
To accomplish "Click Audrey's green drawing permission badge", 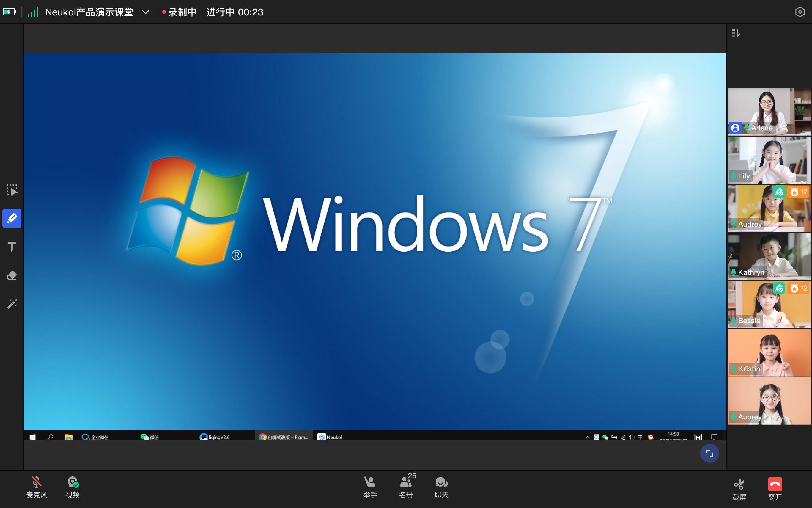I will coord(779,192).
